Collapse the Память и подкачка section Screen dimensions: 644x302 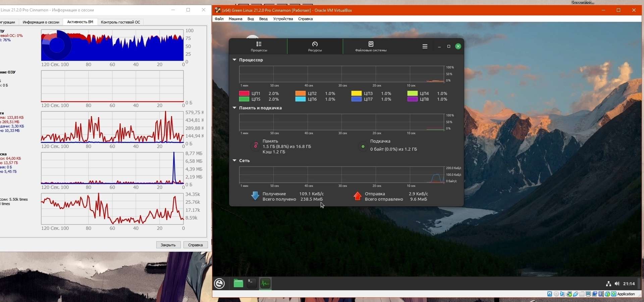[235, 108]
